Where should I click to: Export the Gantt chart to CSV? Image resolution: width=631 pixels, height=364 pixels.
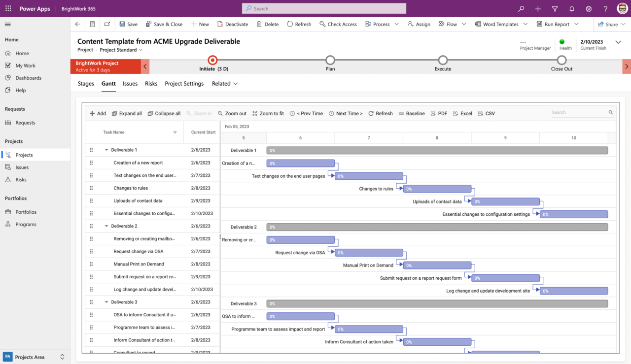point(487,113)
